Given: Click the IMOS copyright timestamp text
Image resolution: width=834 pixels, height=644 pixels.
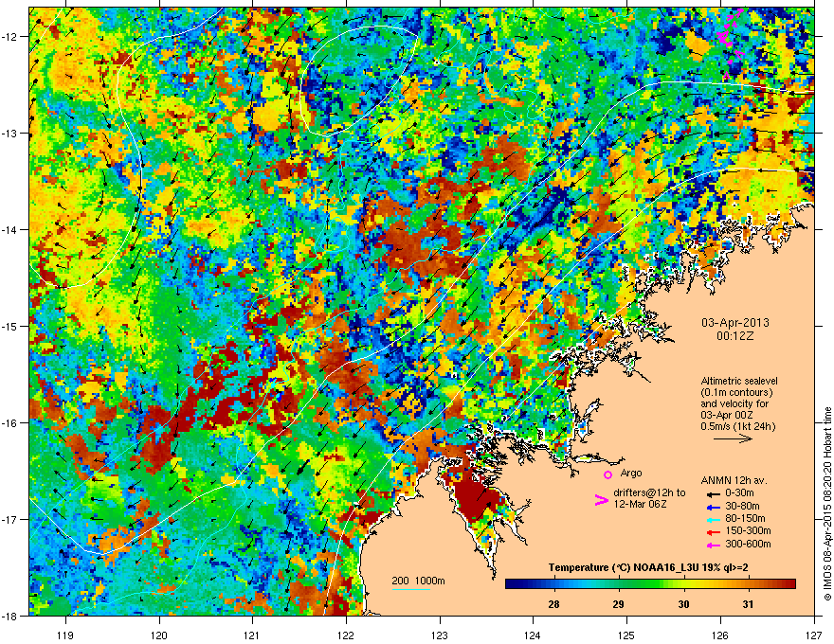Looking at the screenshot, I should coord(827,504).
